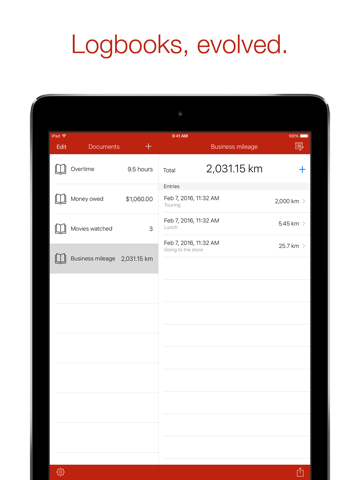Select the Touring entry

click(235, 201)
